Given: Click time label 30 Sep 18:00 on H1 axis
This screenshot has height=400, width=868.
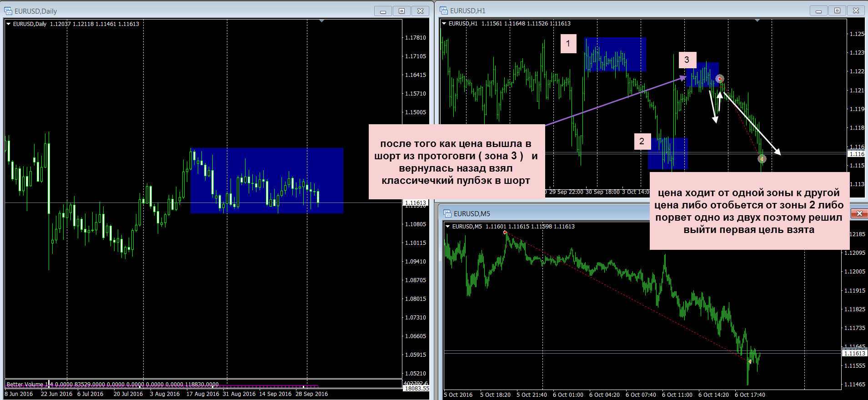Looking at the screenshot, I should (602, 192).
